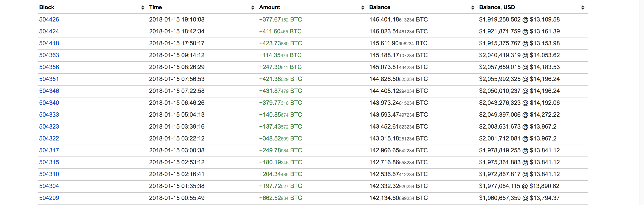Select USD value $2,003,631,673 @ $13,967.2
The image size is (644, 205).
(518, 127)
